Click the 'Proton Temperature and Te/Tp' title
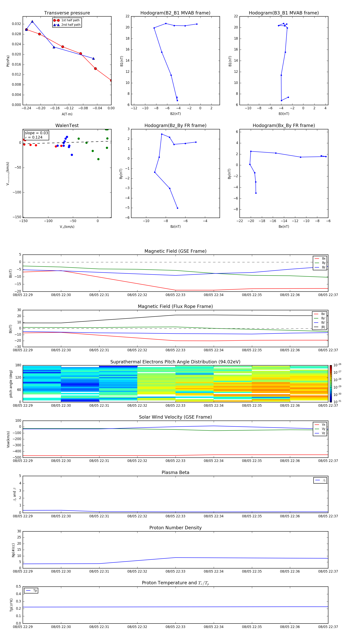Image resolution: width=351 pixels, height=644 pixels. [175, 583]
